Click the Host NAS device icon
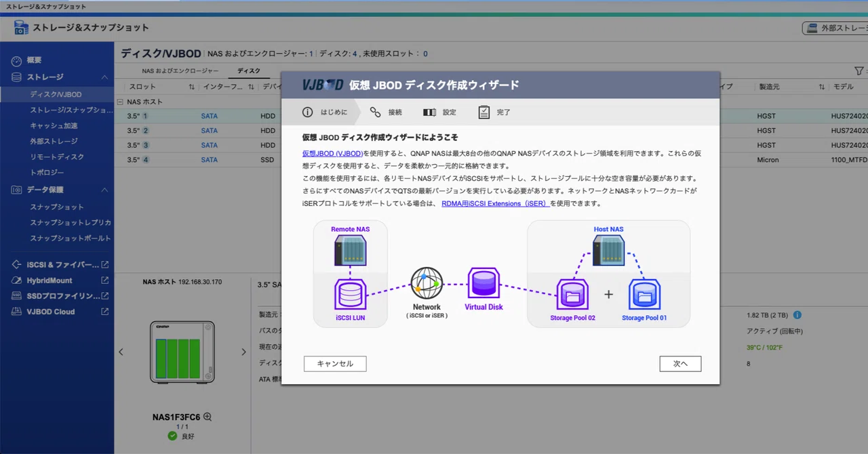The width and height of the screenshot is (868, 454). pos(608,250)
